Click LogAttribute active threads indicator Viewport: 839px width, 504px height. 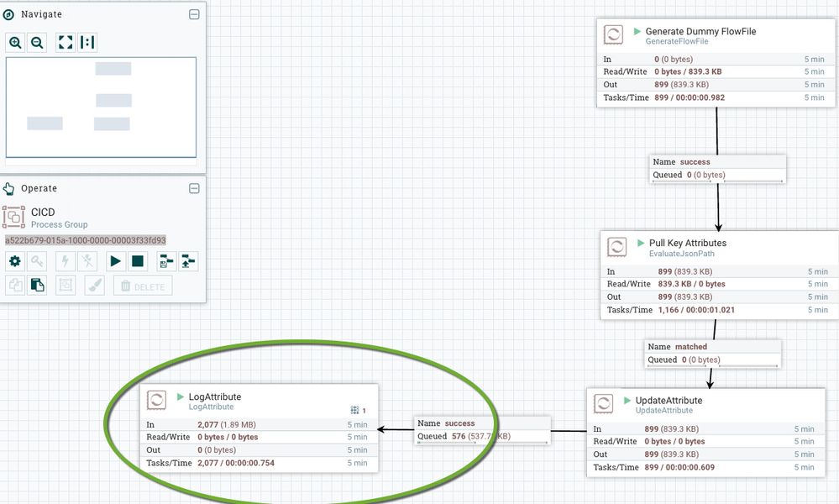tap(358, 411)
